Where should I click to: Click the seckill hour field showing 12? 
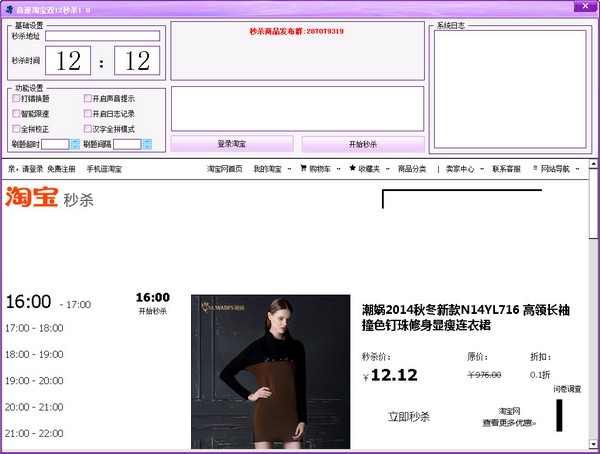coord(68,60)
